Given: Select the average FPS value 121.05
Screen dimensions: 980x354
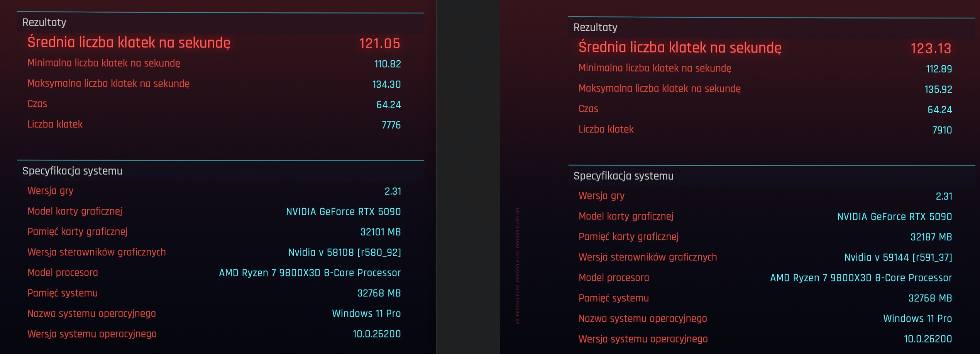Looking at the screenshot, I should click(x=379, y=43).
